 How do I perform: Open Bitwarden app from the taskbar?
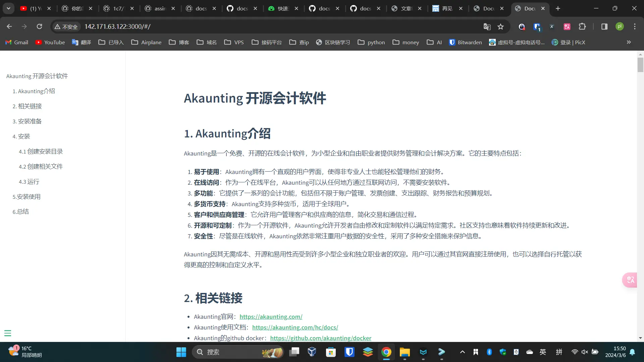pos(349,352)
